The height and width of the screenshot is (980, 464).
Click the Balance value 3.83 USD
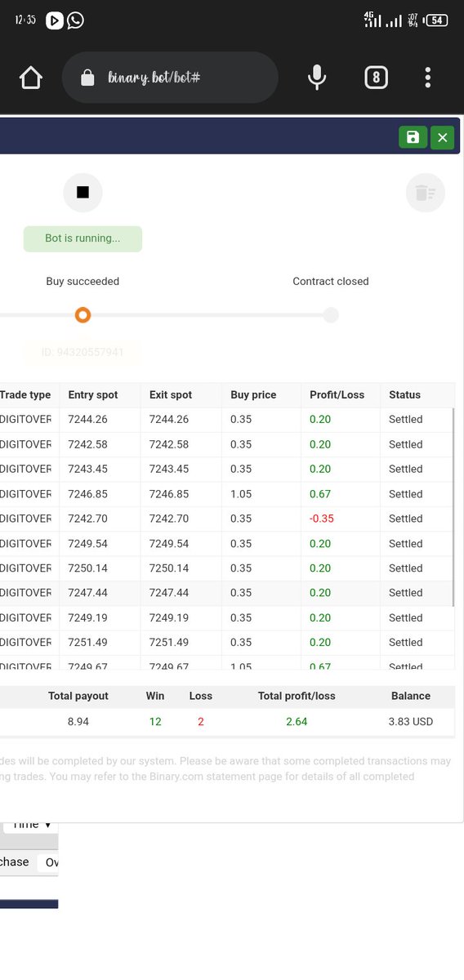411,721
